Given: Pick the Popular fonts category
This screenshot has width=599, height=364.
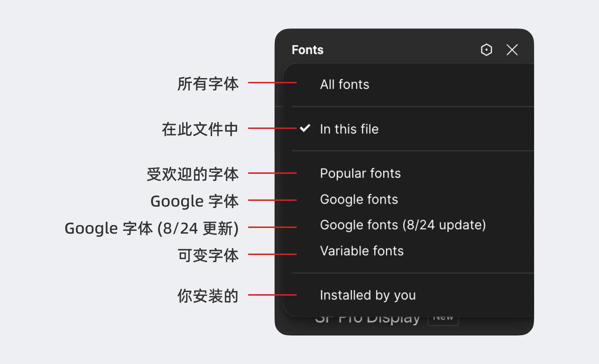Looking at the screenshot, I should tap(360, 173).
